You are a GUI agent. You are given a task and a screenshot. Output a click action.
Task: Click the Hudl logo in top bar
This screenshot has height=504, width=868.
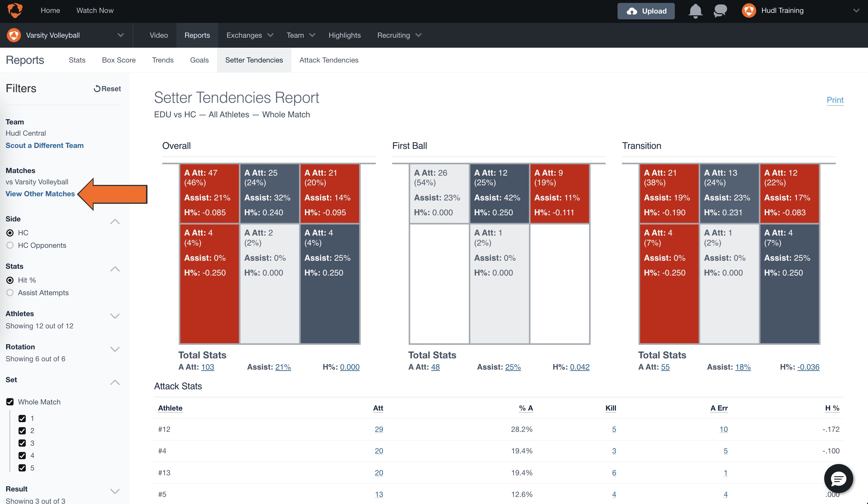click(15, 10)
